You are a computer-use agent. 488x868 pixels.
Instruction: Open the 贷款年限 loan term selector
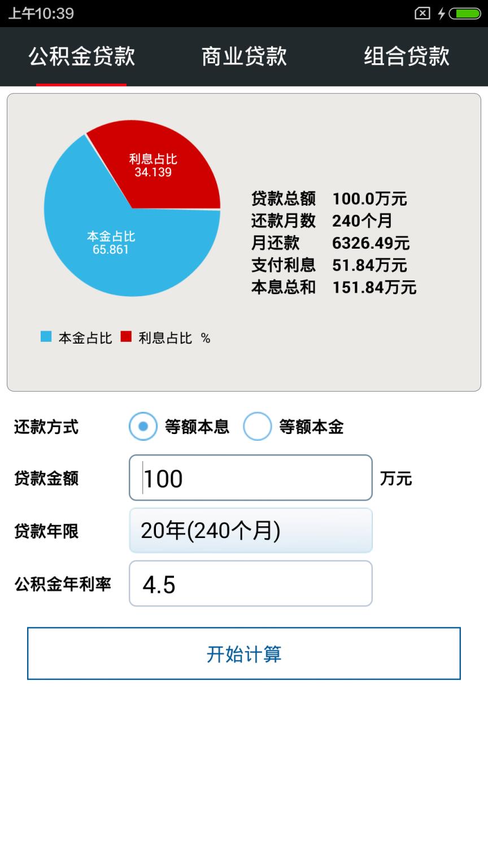coord(250,530)
